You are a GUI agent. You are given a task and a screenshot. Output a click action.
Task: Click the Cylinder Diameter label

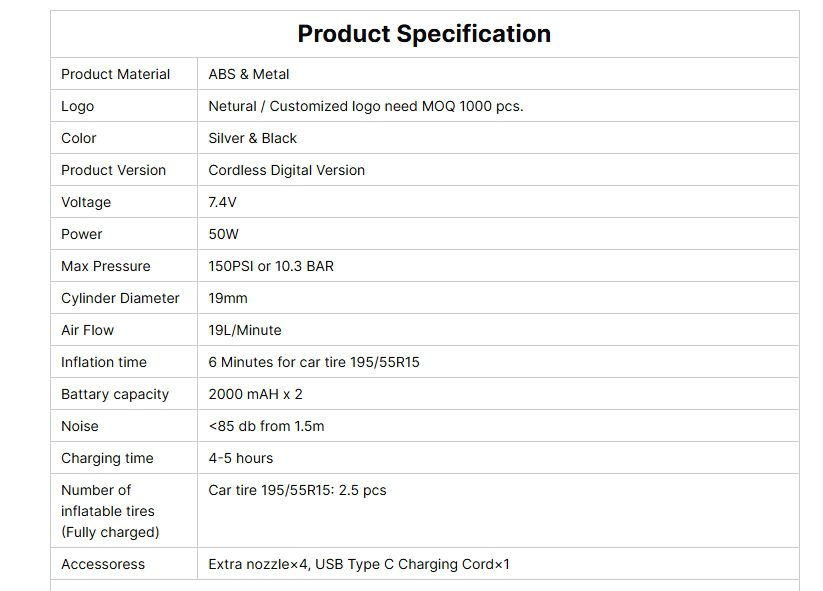point(120,298)
